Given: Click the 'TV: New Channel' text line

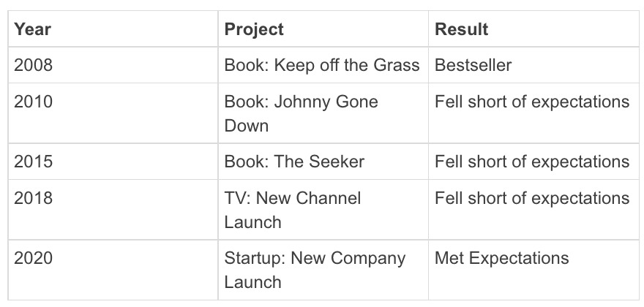Looking at the screenshot, I should coord(293,198).
